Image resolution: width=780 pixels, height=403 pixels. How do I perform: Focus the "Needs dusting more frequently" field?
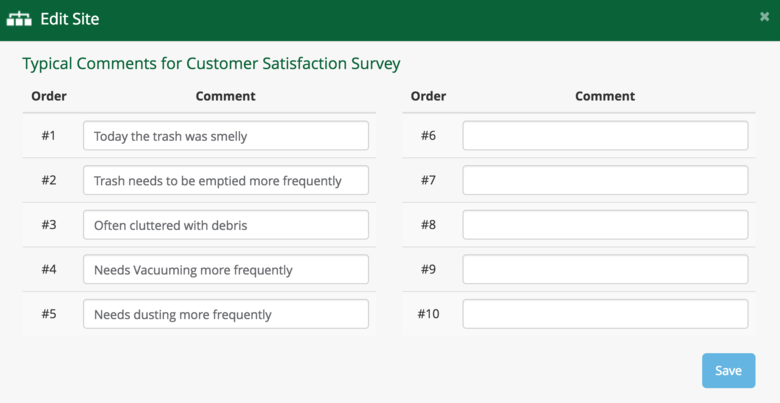225,314
